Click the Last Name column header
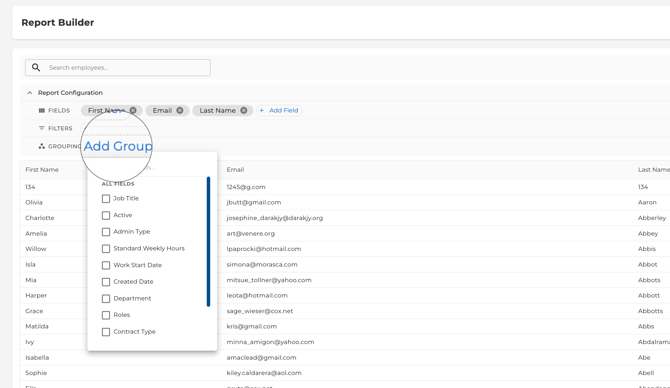Viewport: 670px width, 388px height. 654,170
